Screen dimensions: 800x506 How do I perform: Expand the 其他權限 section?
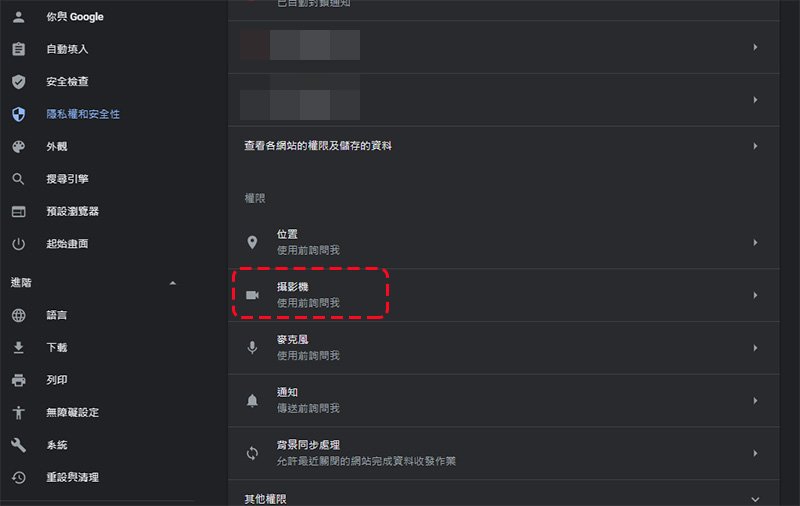[x=755, y=499]
